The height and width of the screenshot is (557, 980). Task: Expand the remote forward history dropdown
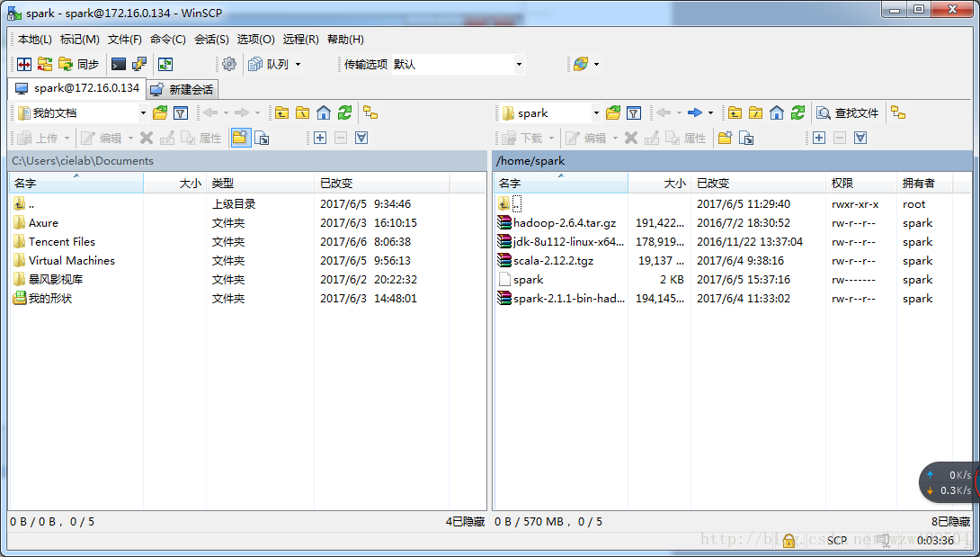tap(710, 112)
